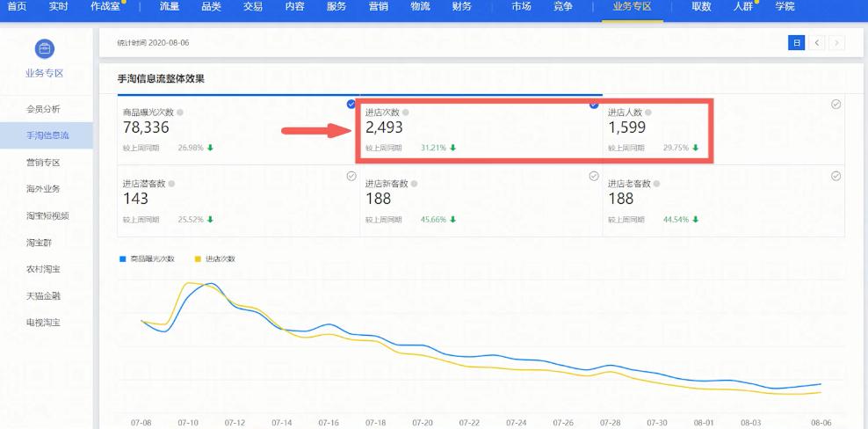This screenshot has height=429, width=868.
Task: Toggle the yellow 进店次数 legend swatch
Action: click(198, 258)
